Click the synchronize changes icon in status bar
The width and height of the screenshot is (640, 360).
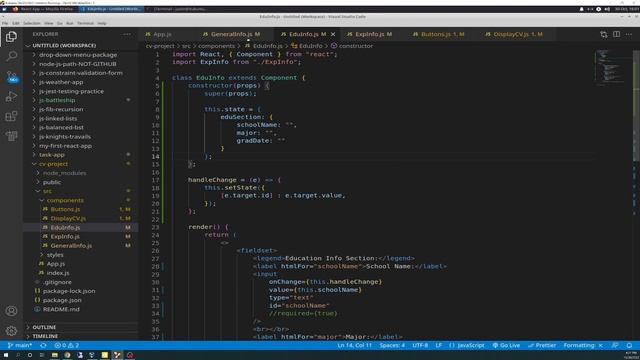tap(43, 345)
